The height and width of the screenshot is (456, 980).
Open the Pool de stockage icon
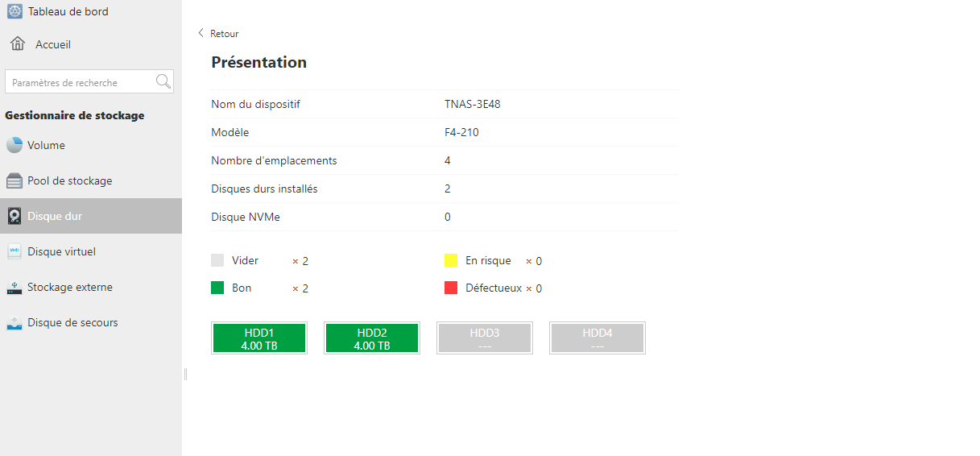click(x=14, y=180)
